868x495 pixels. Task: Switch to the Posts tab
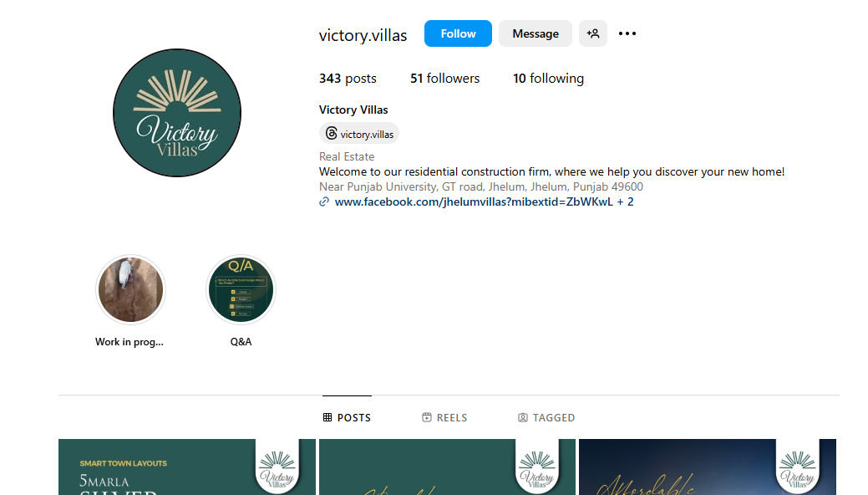pyautogui.click(x=347, y=417)
